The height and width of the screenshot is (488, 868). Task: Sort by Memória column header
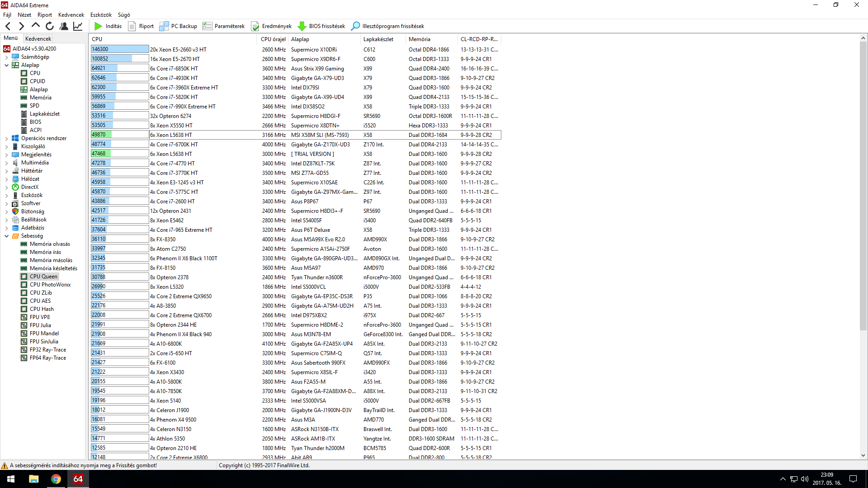click(432, 39)
